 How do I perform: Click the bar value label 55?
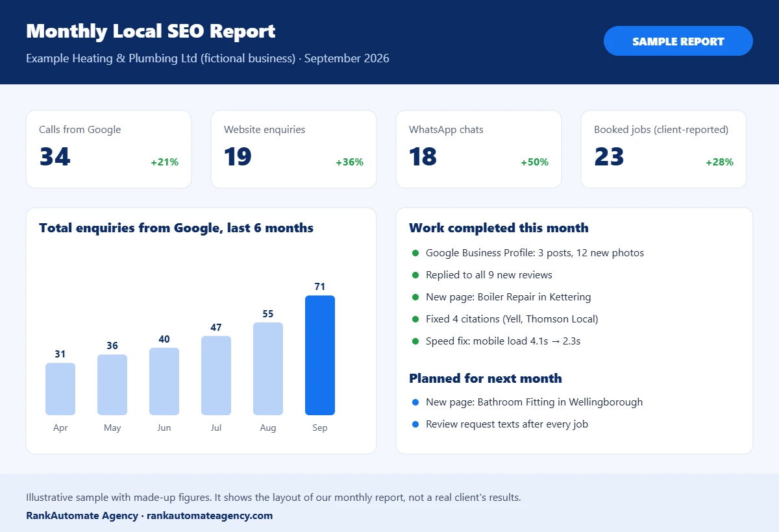tap(268, 314)
